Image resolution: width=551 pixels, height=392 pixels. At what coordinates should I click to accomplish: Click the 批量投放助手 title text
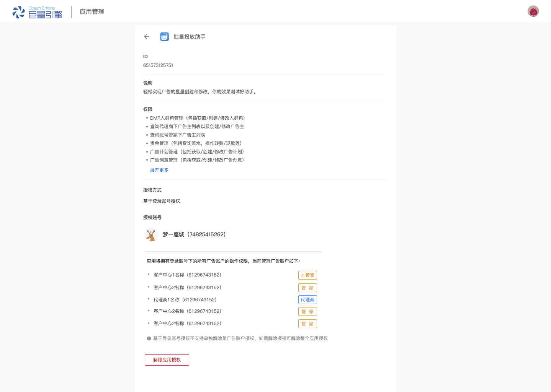tap(190, 37)
